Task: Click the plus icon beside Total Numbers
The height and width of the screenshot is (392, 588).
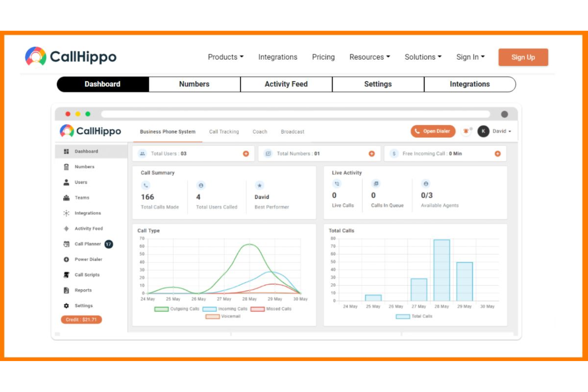Action: [x=372, y=153]
